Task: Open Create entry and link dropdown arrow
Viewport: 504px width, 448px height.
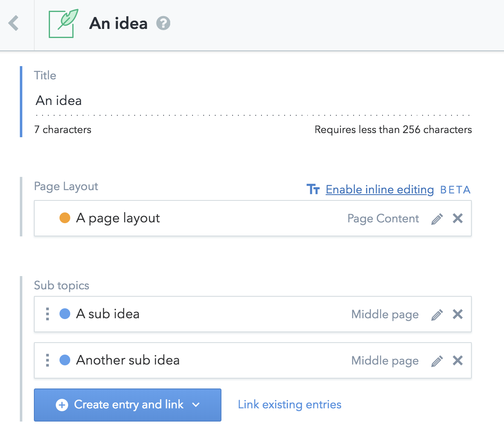Action: (x=196, y=405)
